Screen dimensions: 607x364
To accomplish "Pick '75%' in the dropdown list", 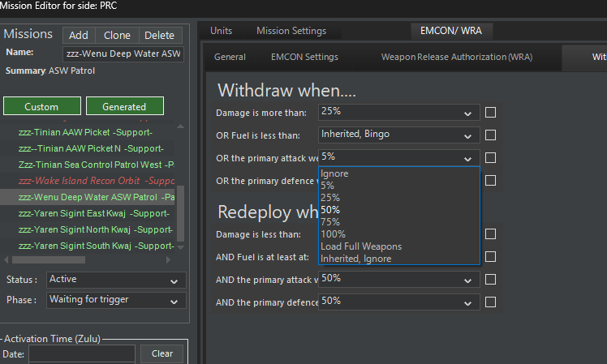I will point(330,222).
